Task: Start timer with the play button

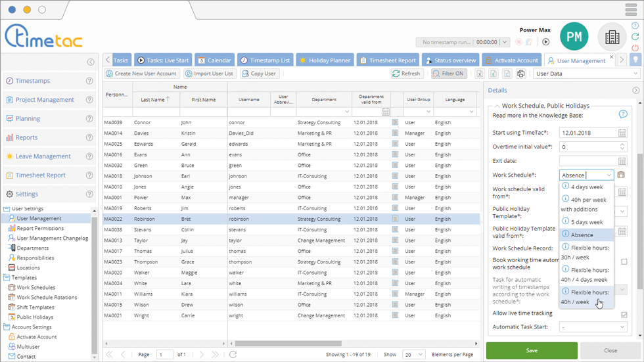Action: click(x=545, y=42)
